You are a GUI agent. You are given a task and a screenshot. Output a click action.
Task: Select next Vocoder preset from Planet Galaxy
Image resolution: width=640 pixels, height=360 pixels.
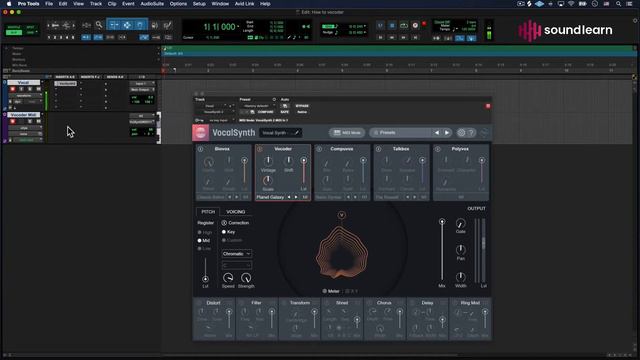pos(296,197)
